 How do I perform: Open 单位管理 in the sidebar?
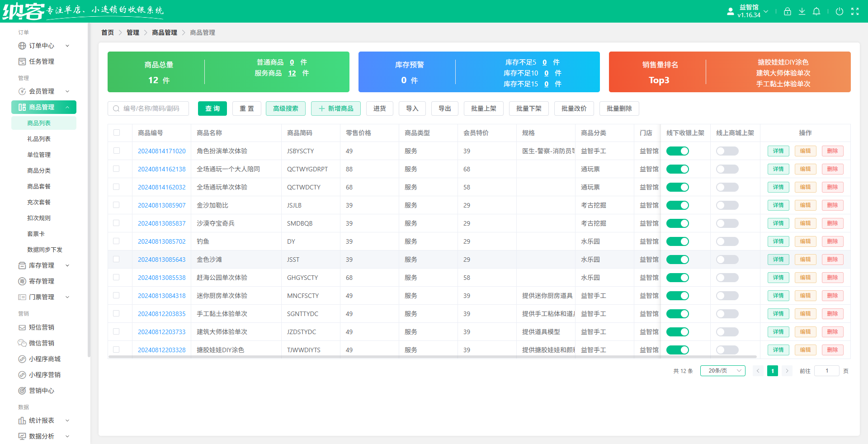pos(39,155)
